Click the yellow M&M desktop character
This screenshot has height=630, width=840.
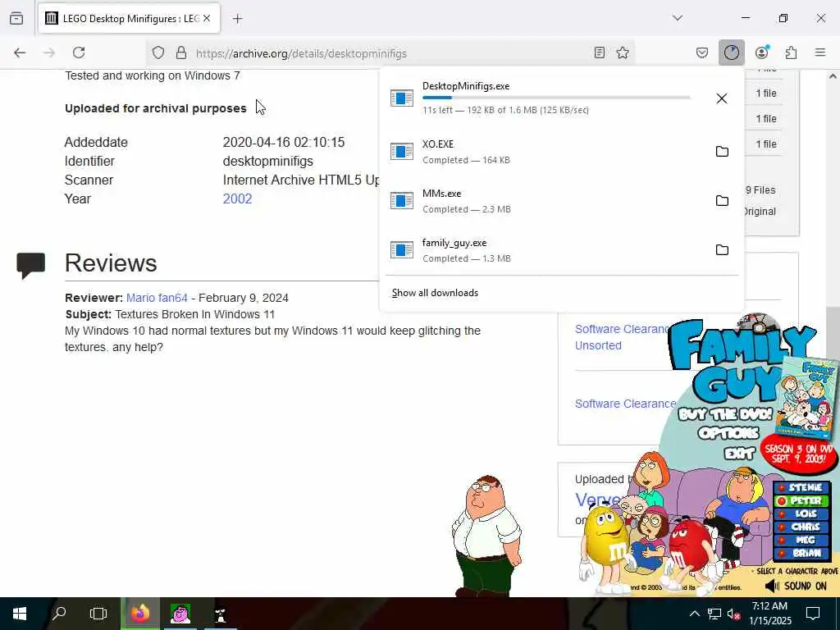pyautogui.click(x=605, y=549)
